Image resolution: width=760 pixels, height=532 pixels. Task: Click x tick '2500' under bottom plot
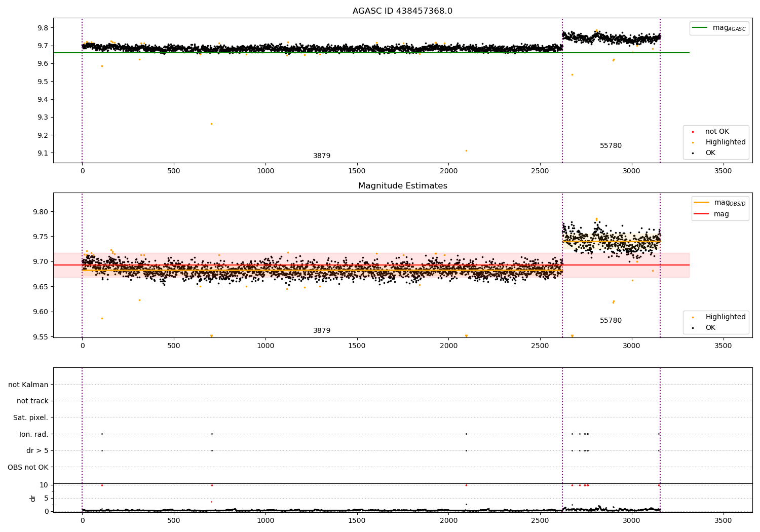(x=540, y=521)
